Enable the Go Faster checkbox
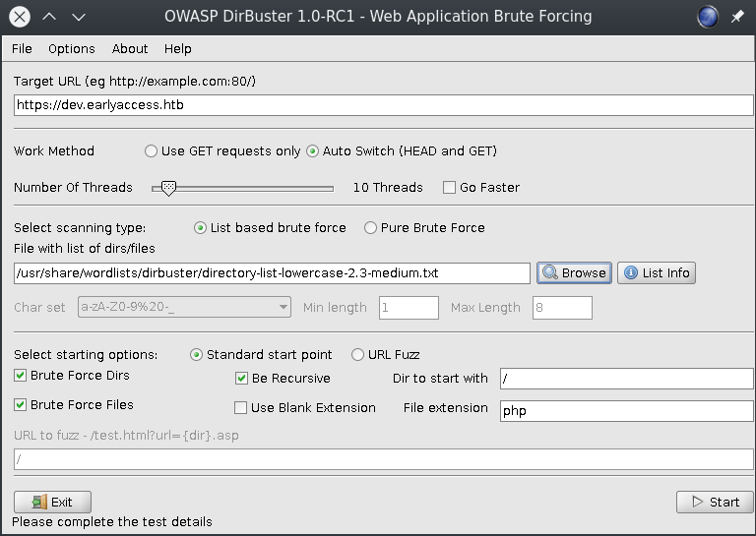The image size is (756, 536). coord(450,188)
